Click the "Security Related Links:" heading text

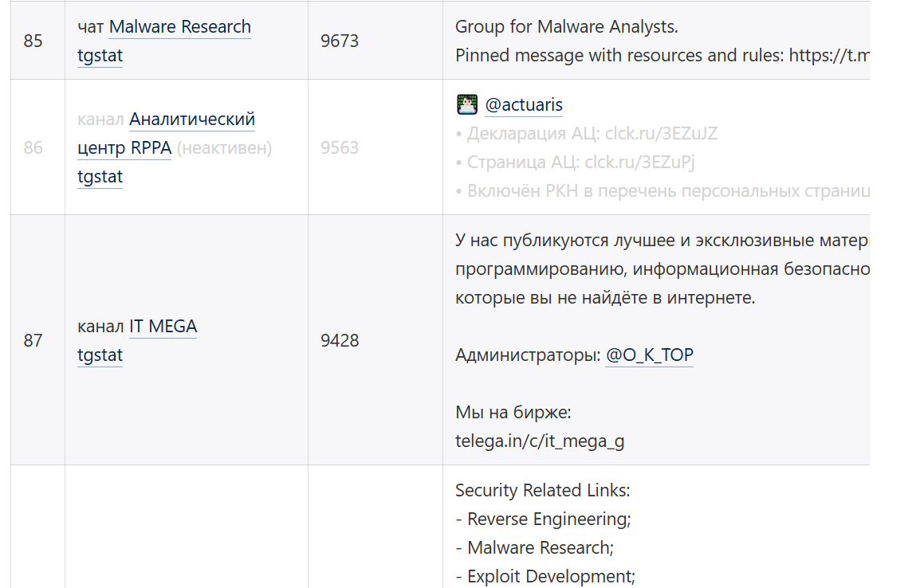click(542, 491)
